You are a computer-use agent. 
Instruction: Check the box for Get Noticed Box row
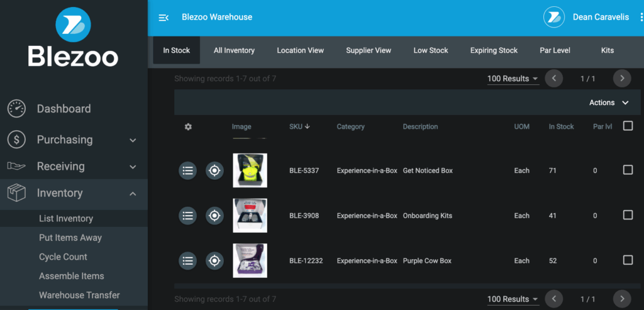(x=628, y=170)
